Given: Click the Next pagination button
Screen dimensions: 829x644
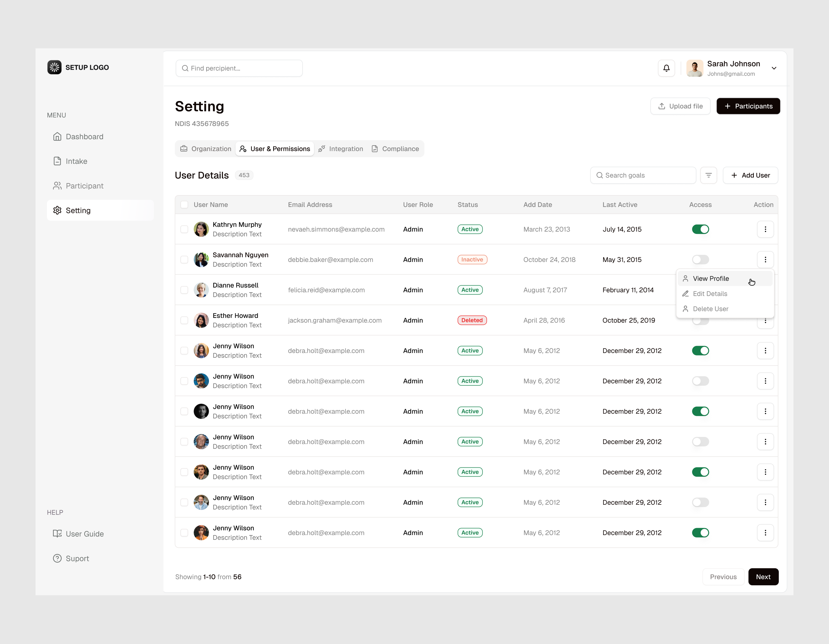Looking at the screenshot, I should pos(763,576).
